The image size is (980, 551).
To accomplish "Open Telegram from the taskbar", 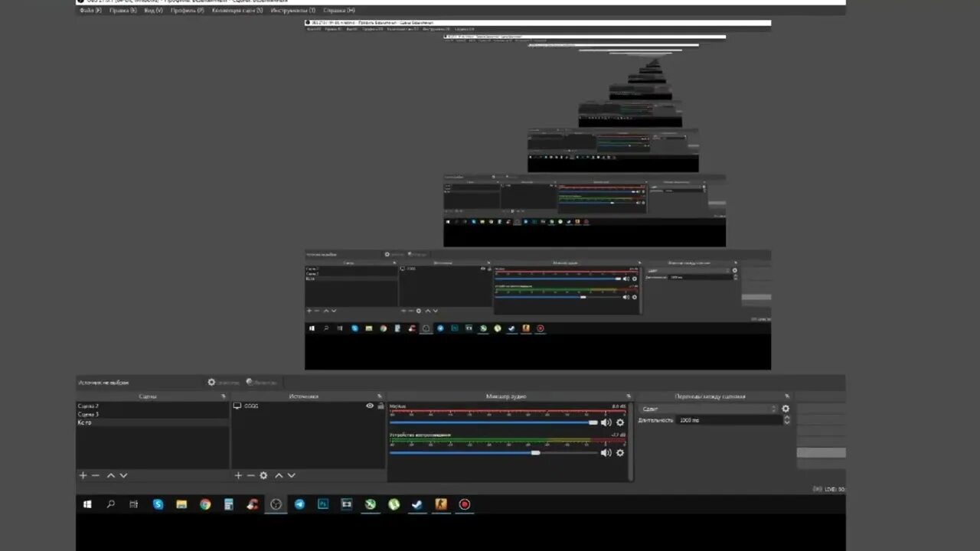I will pos(299,504).
